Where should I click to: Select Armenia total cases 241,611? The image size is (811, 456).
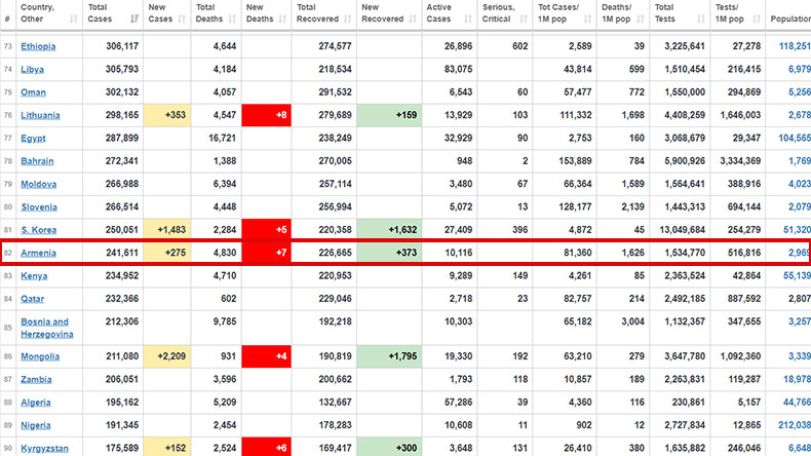[122, 253]
